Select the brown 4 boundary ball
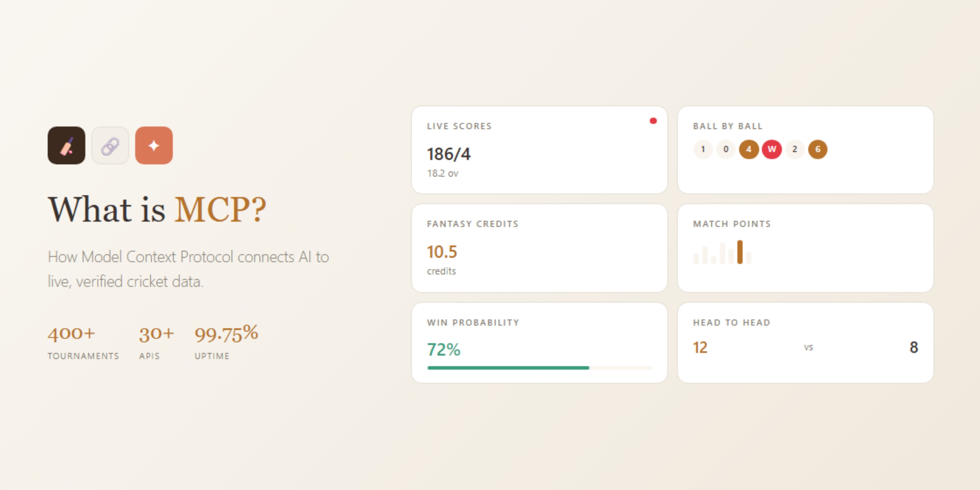This screenshot has width=980, height=490. click(749, 149)
